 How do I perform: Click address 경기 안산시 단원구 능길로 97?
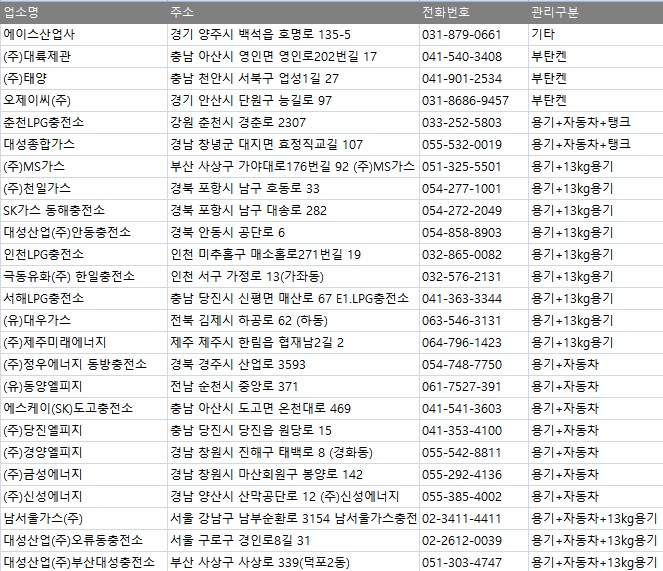(251, 101)
